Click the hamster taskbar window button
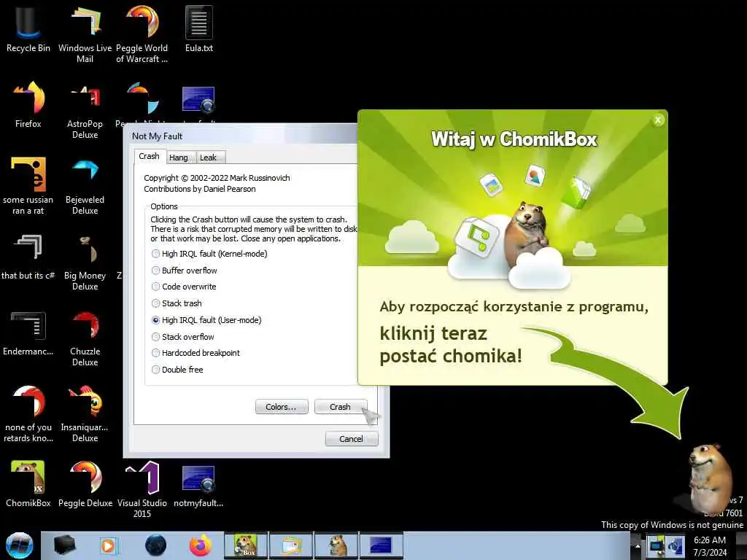747x560 pixels. [336, 545]
